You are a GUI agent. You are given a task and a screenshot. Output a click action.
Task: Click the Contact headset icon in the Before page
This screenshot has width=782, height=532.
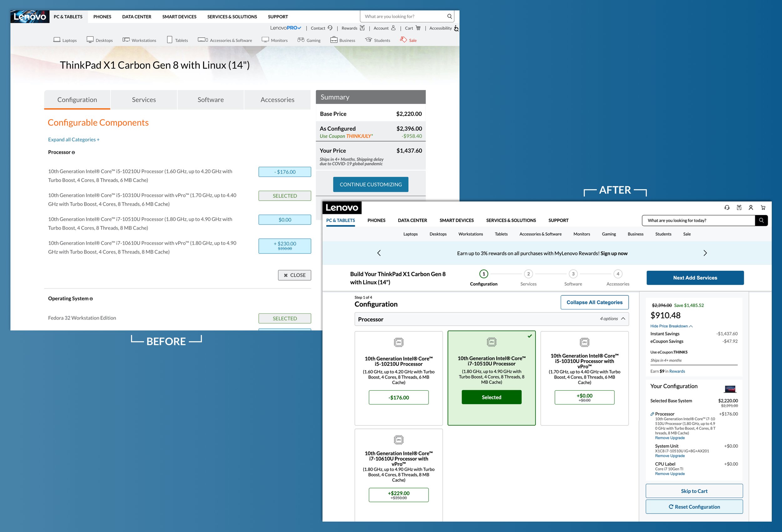point(330,28)
